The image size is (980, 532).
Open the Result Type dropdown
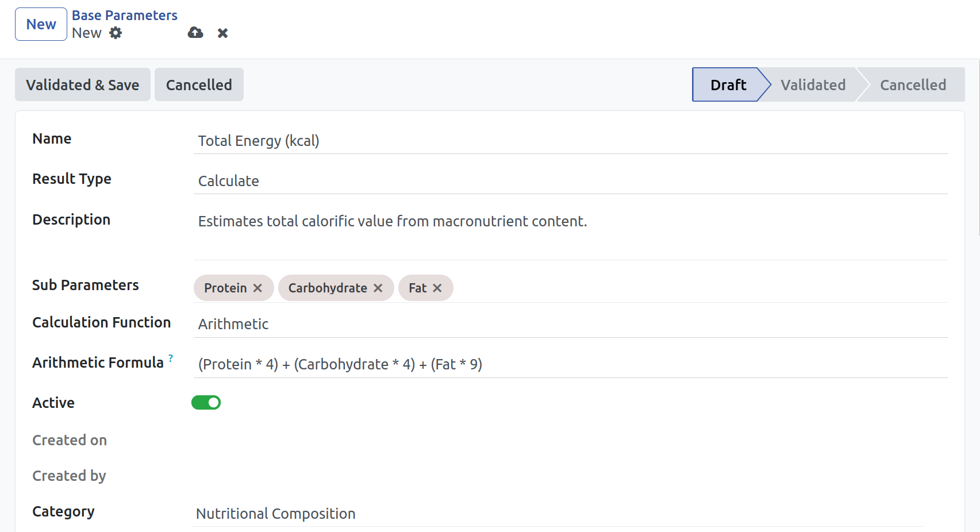570,181
